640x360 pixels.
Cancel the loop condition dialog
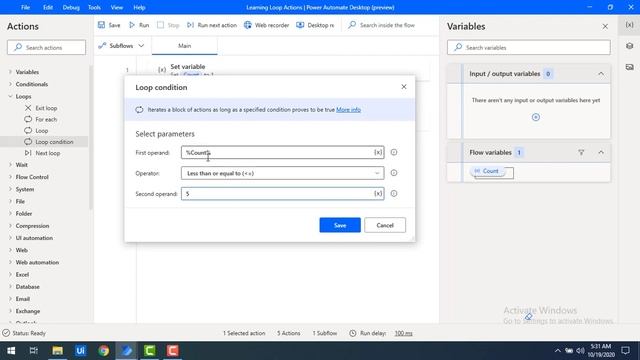tap(385, 225)
